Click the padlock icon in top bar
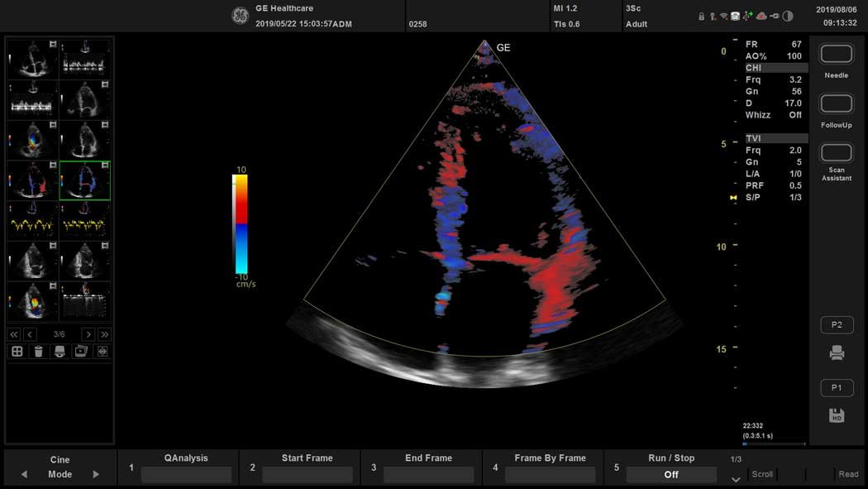The height and width of the screenshot is (489, 868). (x=701, y=16)
